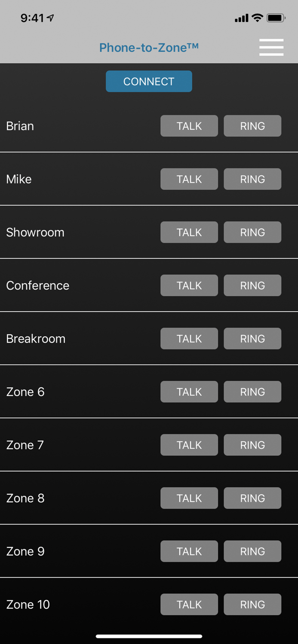298x644 pixels.
Task: Ring Zone 7
Action: click(x=252, y=445)
